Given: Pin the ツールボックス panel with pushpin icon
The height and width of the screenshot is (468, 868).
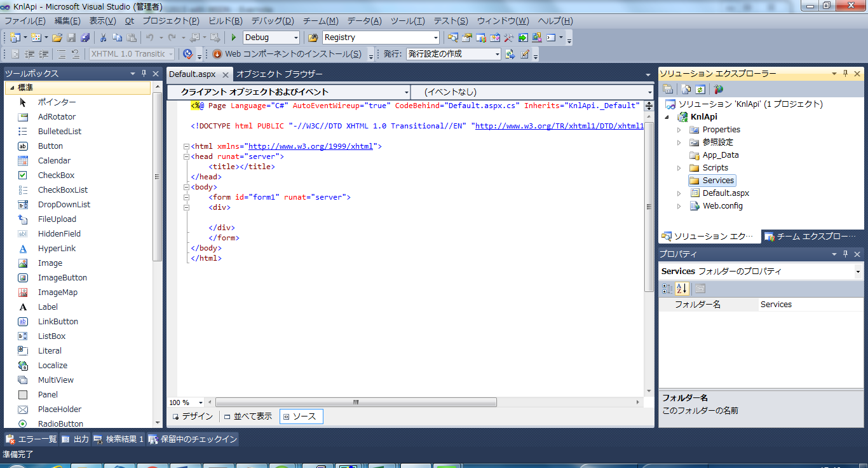Looking at the screenshot, I should 144,74.
